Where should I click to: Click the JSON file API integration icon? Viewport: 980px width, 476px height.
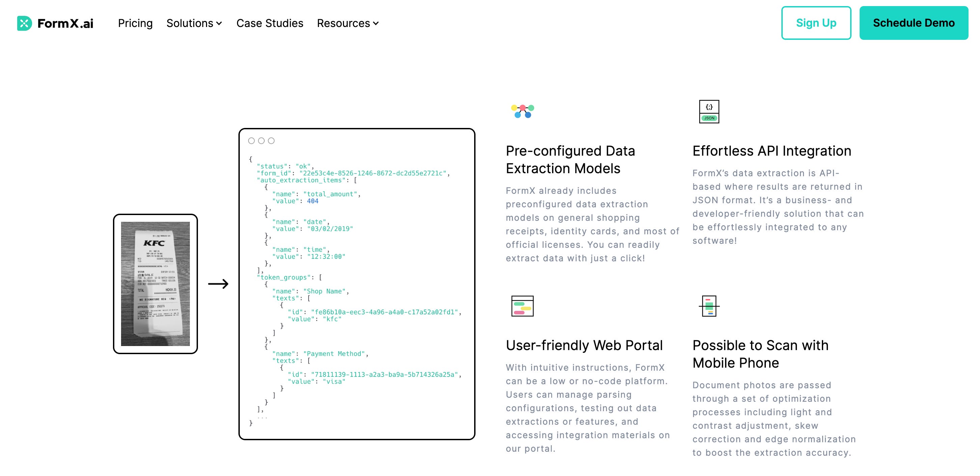709,112
